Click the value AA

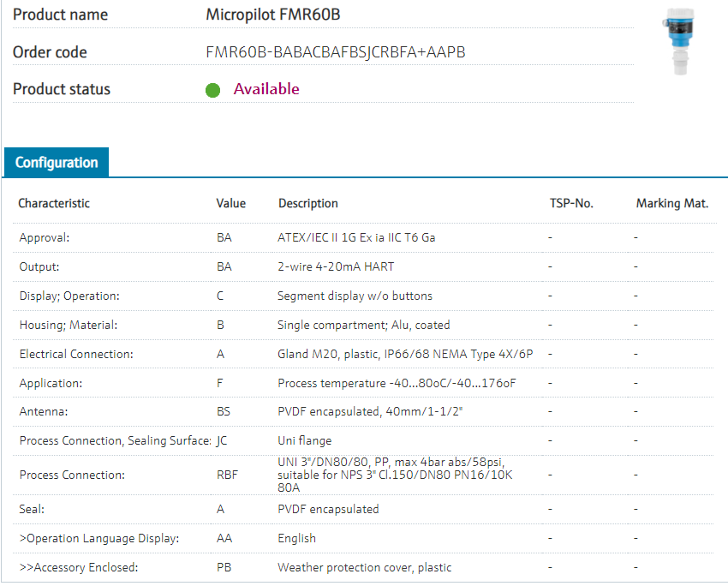tap(224, 538)
